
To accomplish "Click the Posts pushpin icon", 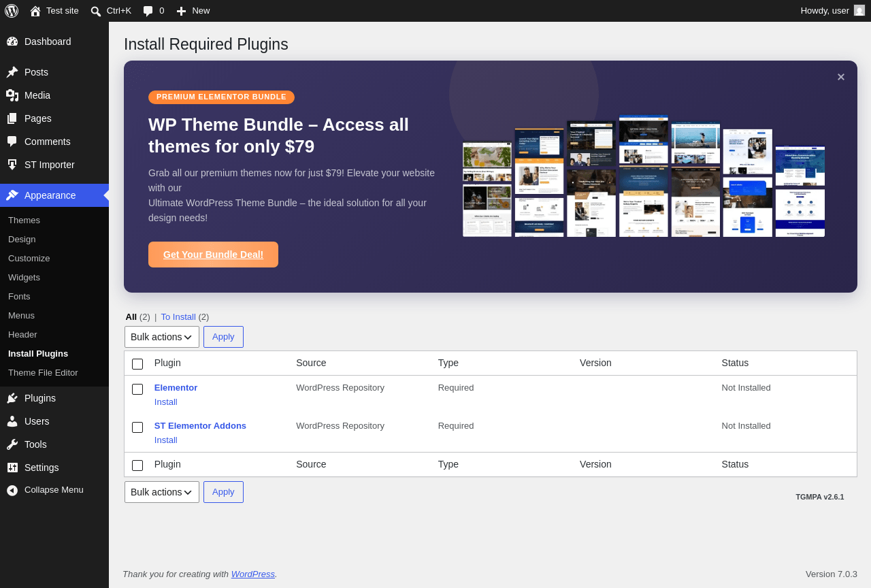I will (12, 72).
